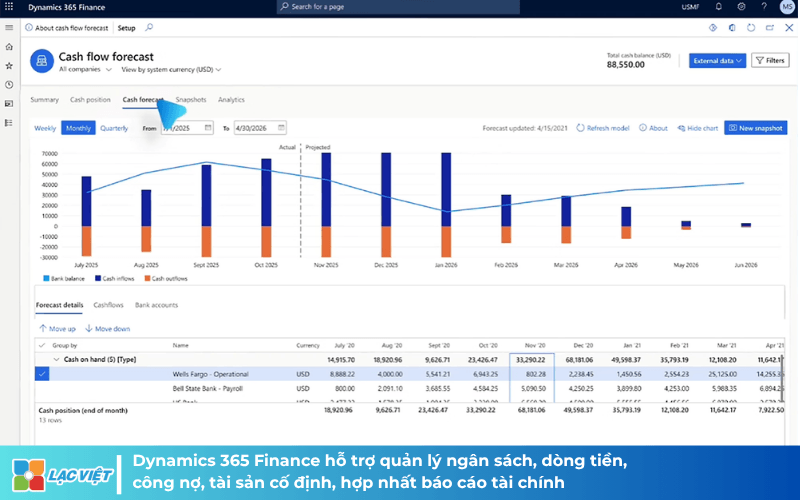
Task: Open Favorites star in left sidebar
Action: click(x=9, y=66)
